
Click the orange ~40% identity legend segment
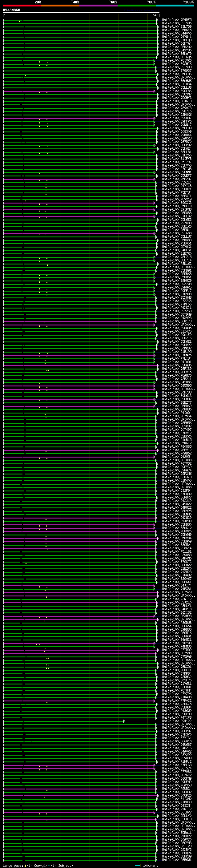[60, 6]
